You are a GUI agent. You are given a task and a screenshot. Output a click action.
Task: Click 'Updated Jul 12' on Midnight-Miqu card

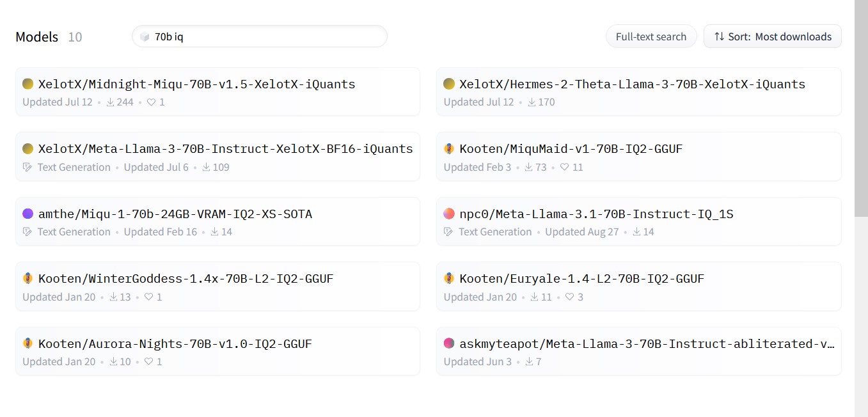pyautogui.click(x=58, y=102)
